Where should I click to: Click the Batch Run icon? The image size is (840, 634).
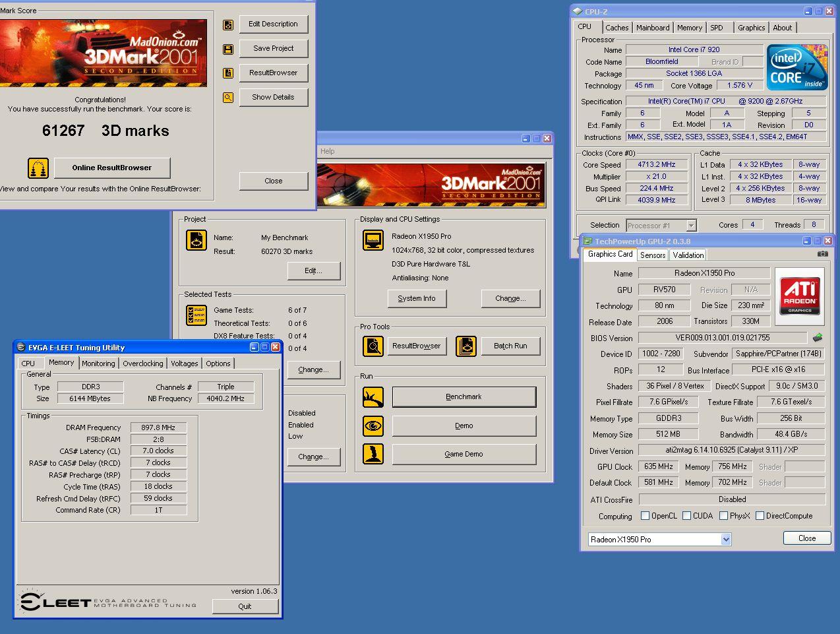(x=466, y=346)
